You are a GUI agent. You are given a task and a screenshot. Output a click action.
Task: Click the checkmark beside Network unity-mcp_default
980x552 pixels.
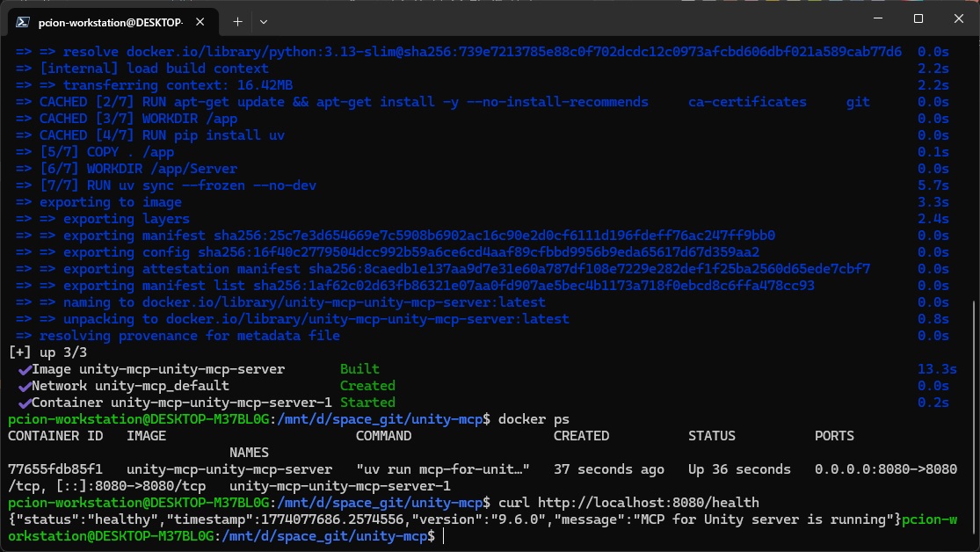[x=24, y=386]
